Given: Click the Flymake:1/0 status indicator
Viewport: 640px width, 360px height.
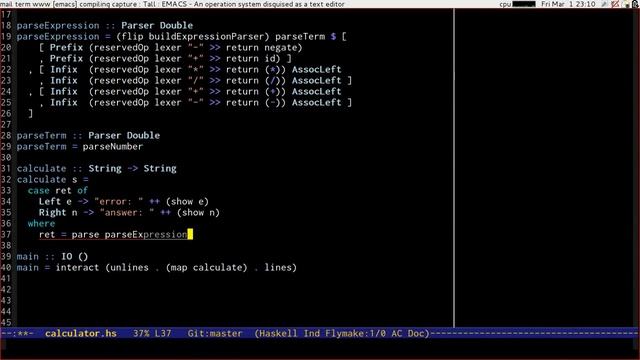Looking at the screenshot, I should [356, 333].
